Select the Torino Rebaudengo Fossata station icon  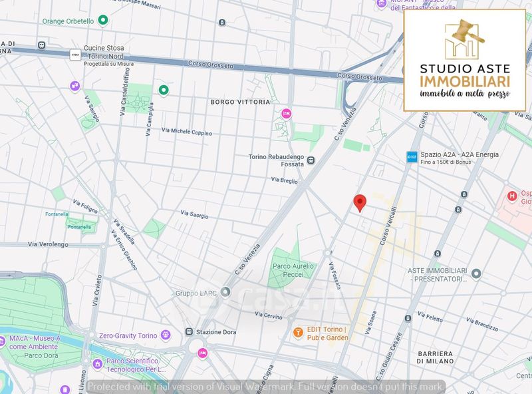click(311, 160)
